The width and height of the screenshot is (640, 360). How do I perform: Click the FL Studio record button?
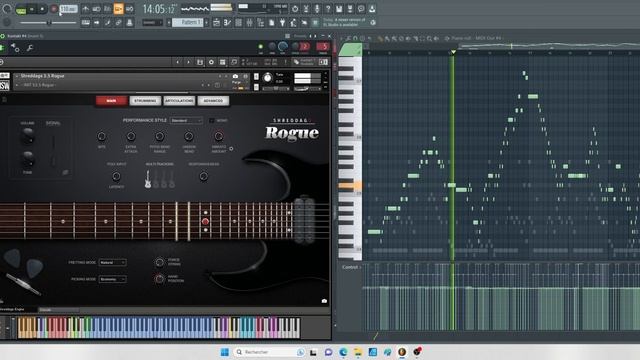[x=54, y=9]
